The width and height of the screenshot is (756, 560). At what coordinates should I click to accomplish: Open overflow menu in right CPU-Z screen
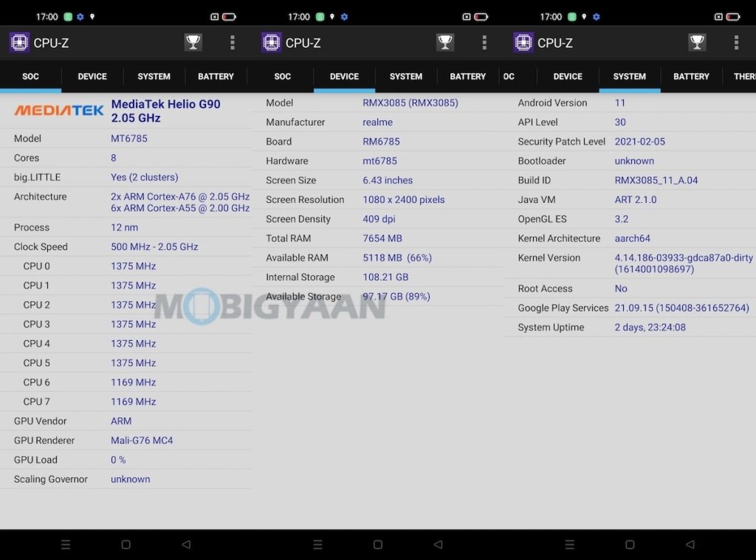tap(736, 42)
